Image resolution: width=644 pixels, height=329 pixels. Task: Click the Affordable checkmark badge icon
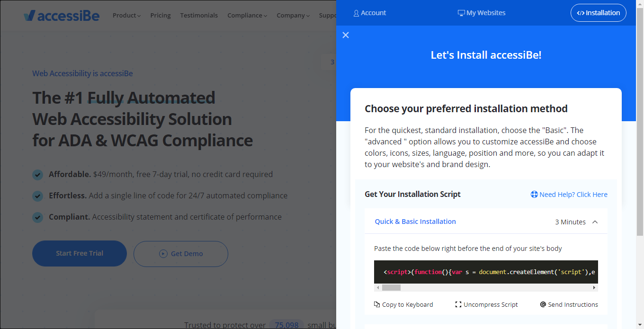pos(38,175)
